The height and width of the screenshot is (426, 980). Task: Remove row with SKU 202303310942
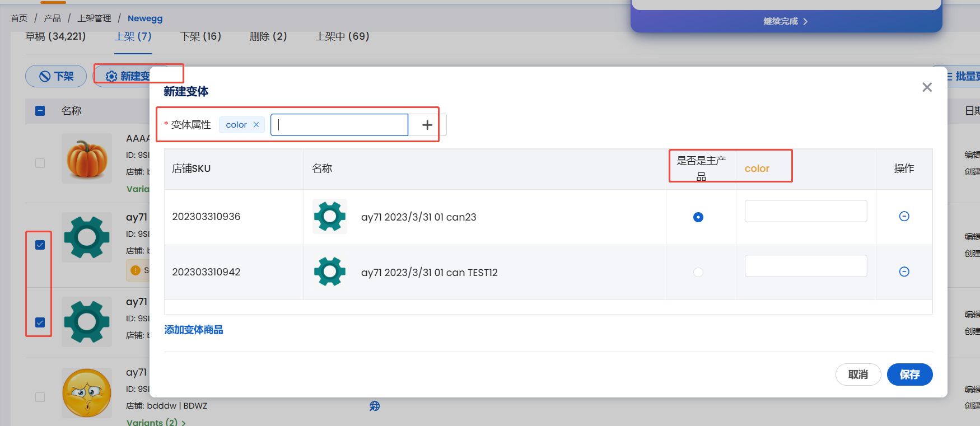(x=904, y=272)
